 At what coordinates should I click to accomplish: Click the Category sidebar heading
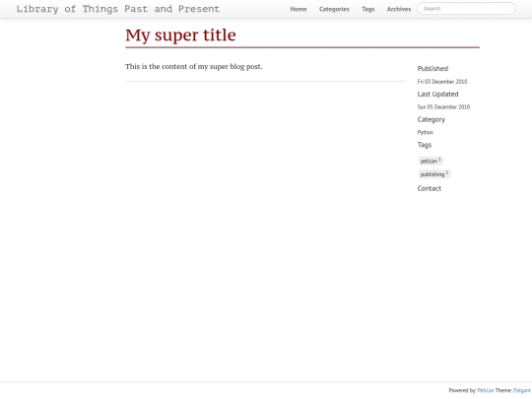click(x=431, y=119)
